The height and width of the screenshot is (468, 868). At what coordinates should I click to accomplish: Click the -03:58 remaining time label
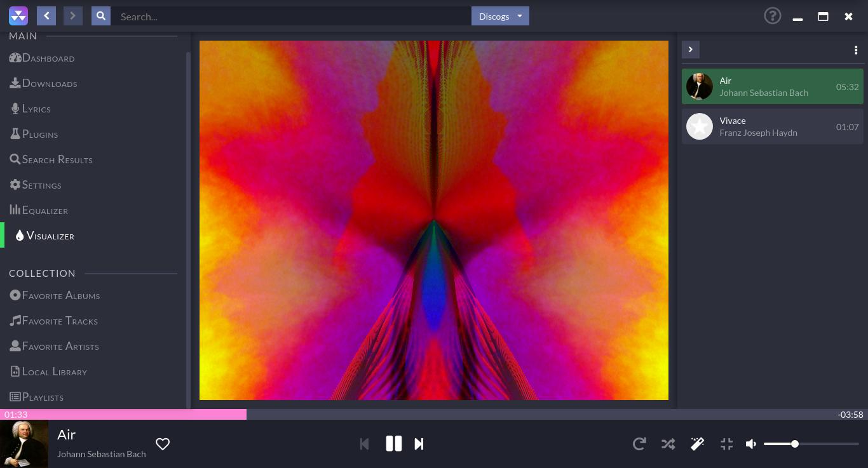pyautogui.click(x=850, y=415)
